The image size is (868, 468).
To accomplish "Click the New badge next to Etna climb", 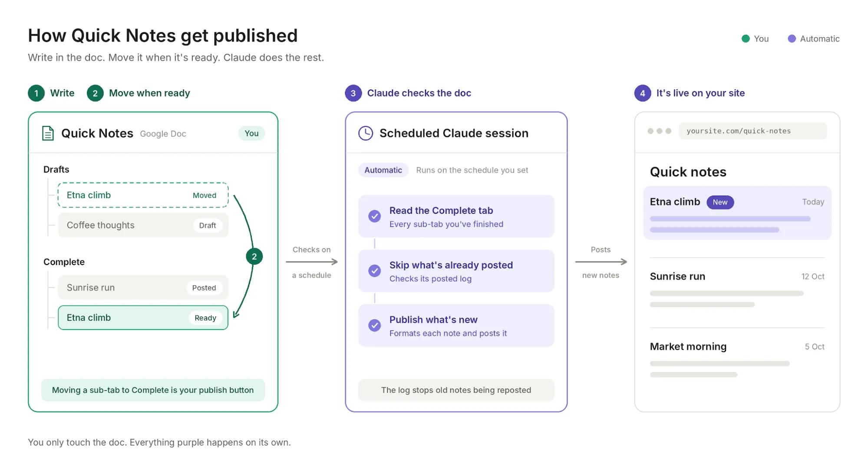I will [x=720, y=202].
